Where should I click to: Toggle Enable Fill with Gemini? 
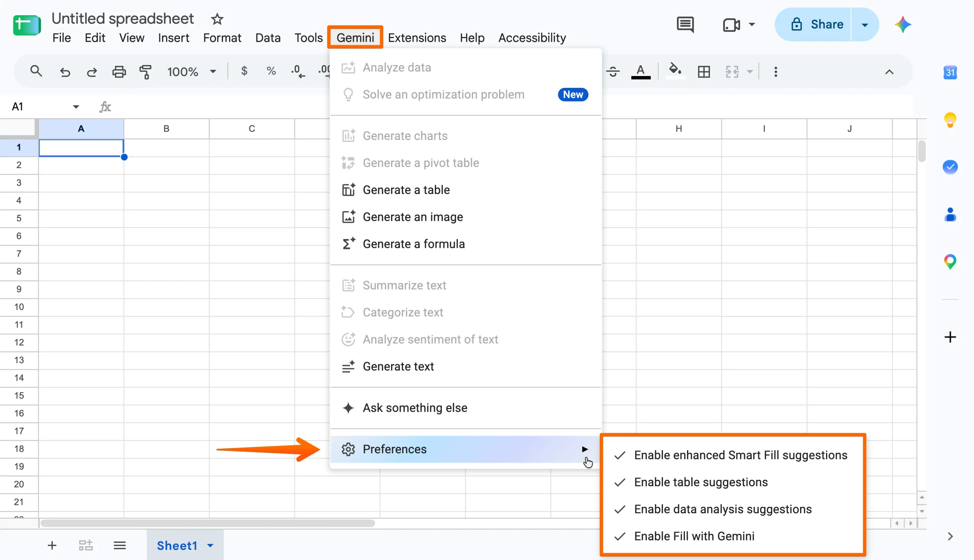coord(733,536)
